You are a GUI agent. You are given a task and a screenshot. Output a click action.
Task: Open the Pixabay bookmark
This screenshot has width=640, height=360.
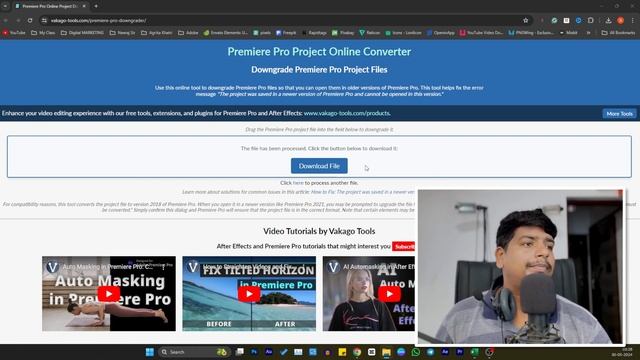pyautogui.click(x=343, y=33)
